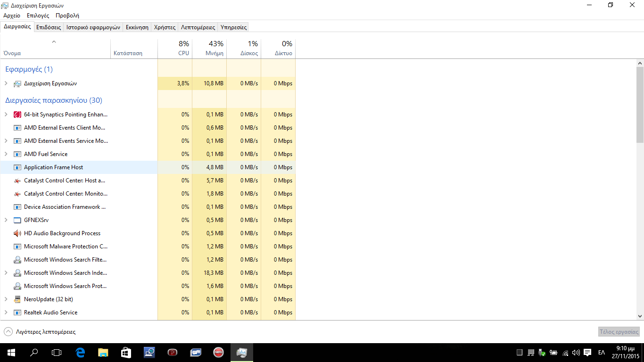The height and width of the screenshot is (362, 644).
Task: Click the volume speaker tray icon
Action: point(576,353)
